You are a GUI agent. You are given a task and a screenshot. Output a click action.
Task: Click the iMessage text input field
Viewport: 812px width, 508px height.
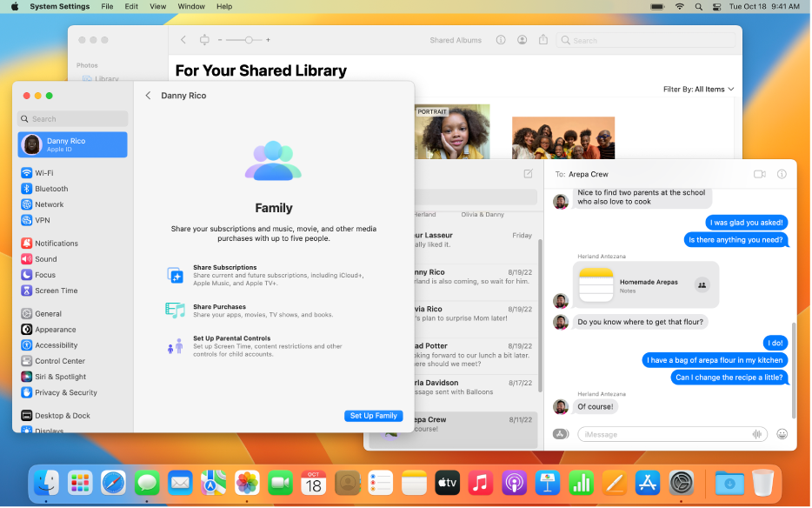(669, 434)
